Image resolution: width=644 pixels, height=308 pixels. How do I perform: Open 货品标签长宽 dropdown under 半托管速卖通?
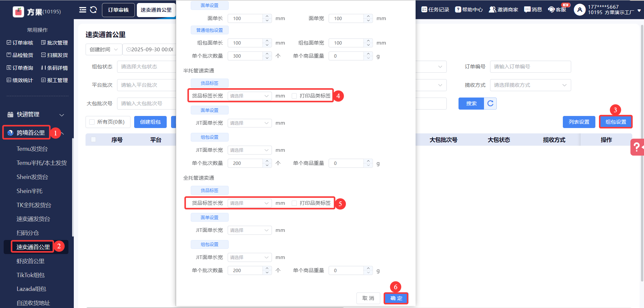(x=250, y=96)
